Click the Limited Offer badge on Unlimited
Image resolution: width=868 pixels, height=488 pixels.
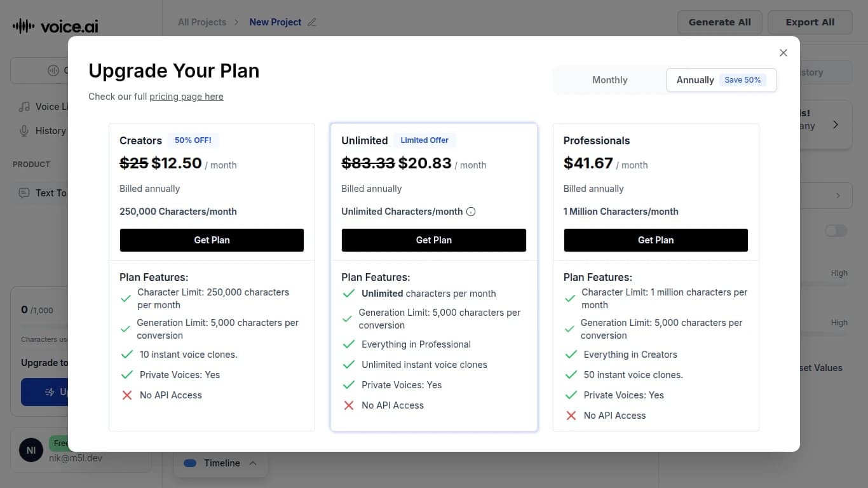point(424,140)
